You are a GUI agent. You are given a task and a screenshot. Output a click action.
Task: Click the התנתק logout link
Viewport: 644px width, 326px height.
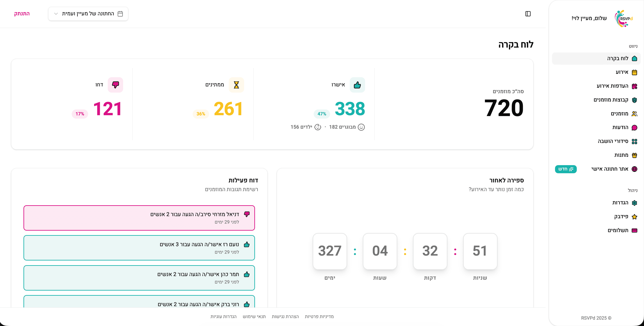pos(22,13)
